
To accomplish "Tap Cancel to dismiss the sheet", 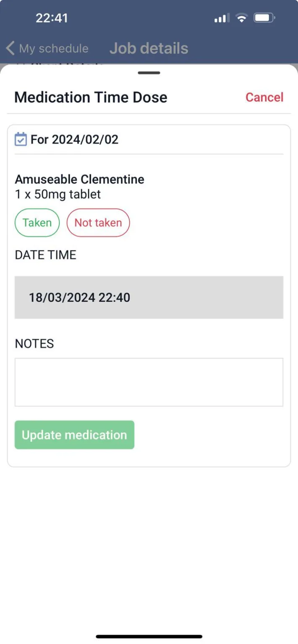I will [x=264, y=97].
